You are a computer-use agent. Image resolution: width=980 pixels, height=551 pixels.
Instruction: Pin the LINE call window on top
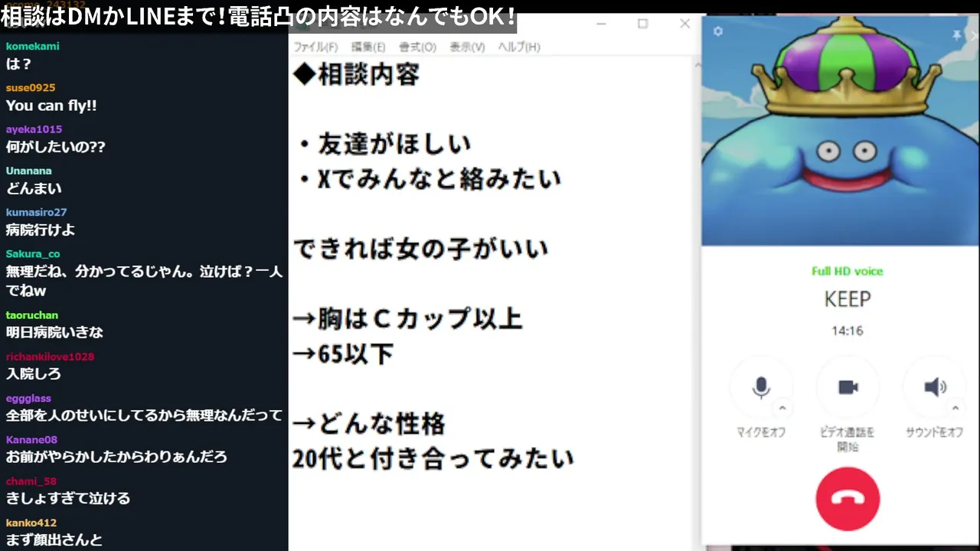coord(956,35)
